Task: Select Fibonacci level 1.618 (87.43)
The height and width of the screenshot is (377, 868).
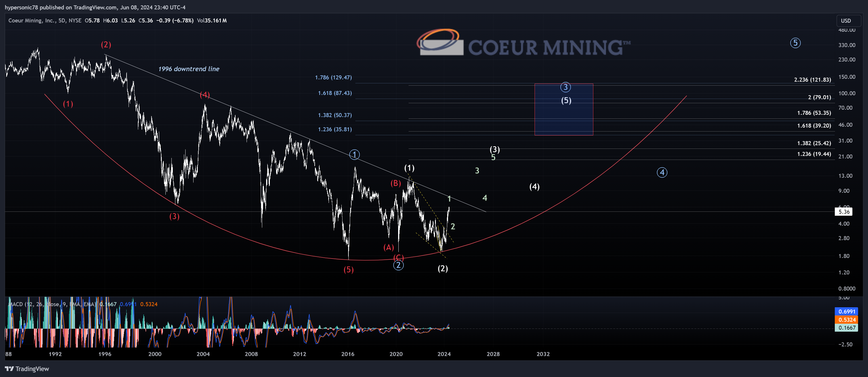Action: [x=335, y=93]
